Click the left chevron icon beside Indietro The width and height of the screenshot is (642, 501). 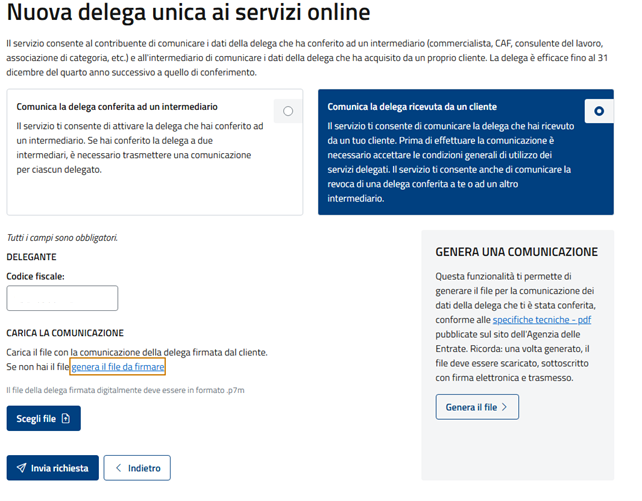118,468
